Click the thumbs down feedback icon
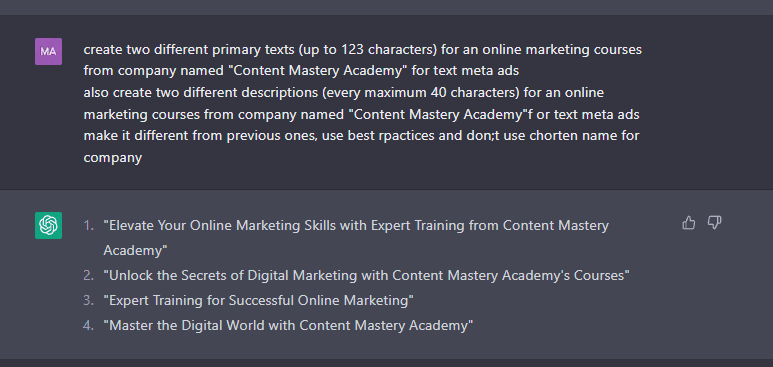773x367 pixels. click(x=714, y=223)
